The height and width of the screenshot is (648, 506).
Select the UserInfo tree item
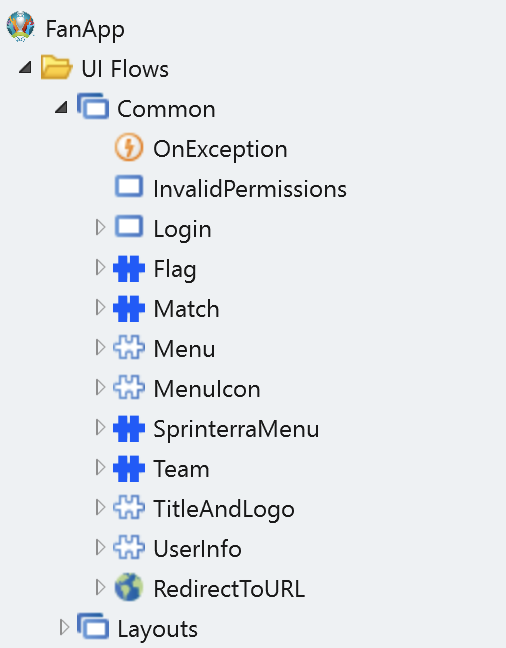pos(198,549)
